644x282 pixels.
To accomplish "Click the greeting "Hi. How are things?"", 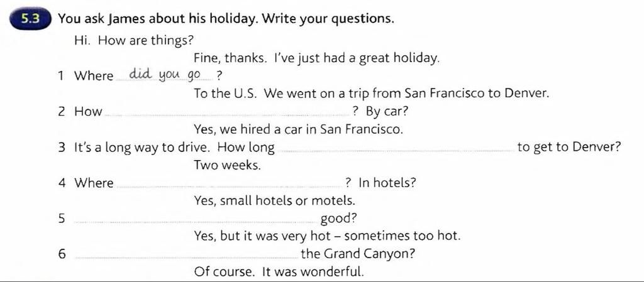I will click(x=134, y=41).
